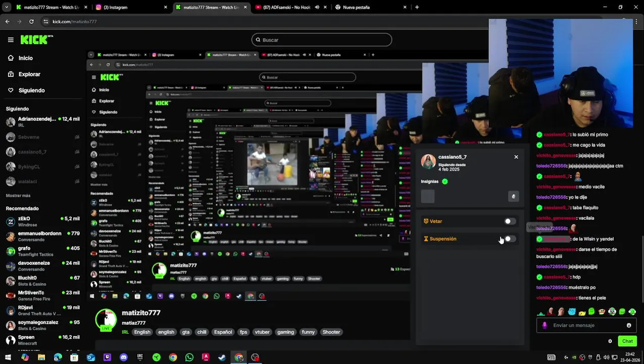Viewport: 644px width, 364px height.
Task: Open Discord from the taskbar
Action: (124, 357)
